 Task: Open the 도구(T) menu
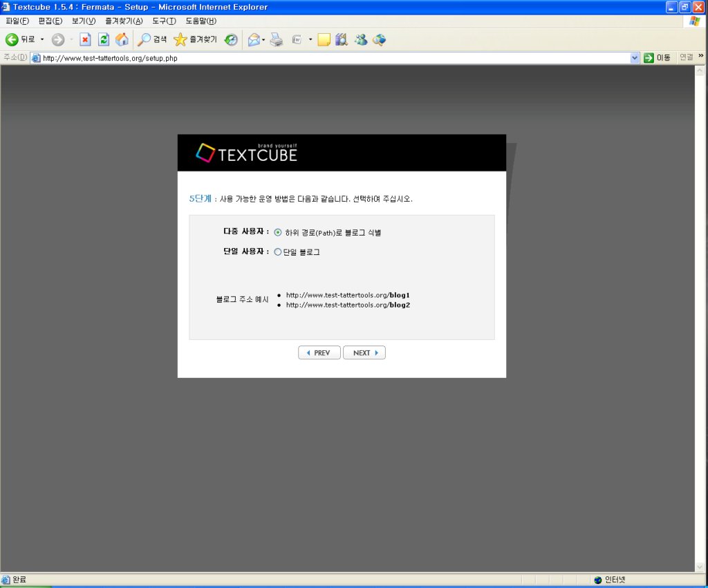click(164, 21)
